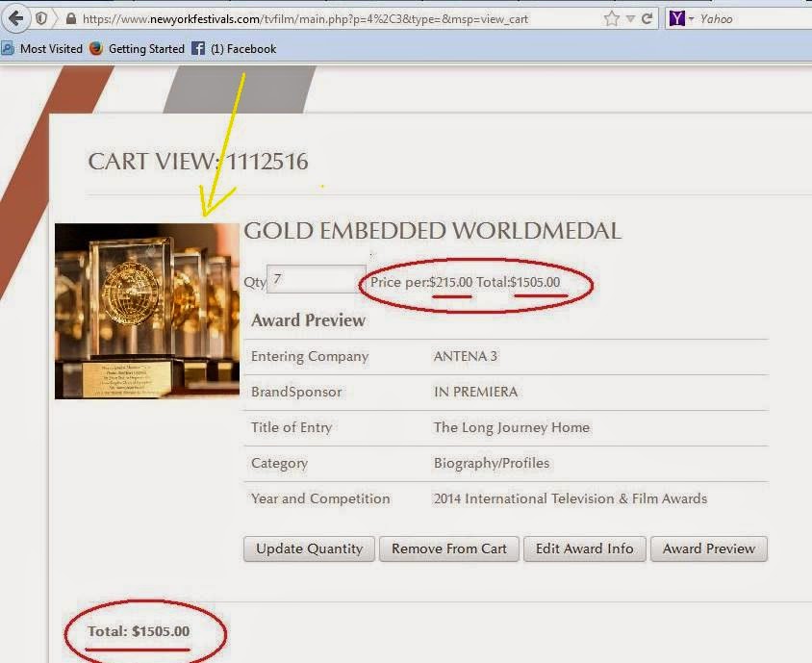Reload the page with the refresh icon
This screenshot has height=663, width=812.
(647, 18)
